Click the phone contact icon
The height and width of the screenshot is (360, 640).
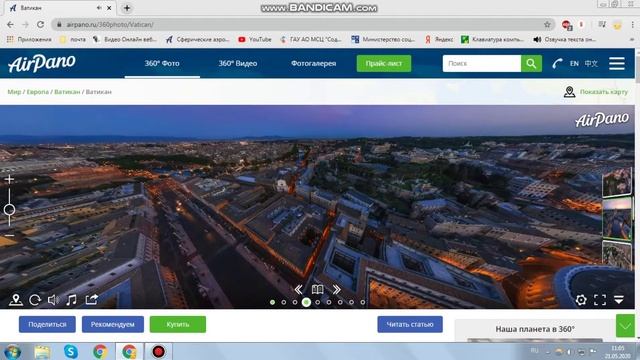click(557, 63)
